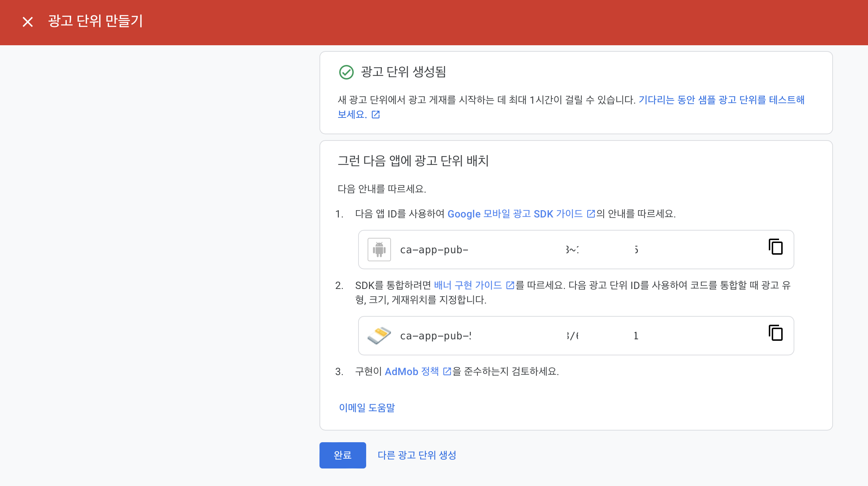Click the 이메일 도움말 link
The height and width of the screenshot is (486, 868).
(367, 408)
